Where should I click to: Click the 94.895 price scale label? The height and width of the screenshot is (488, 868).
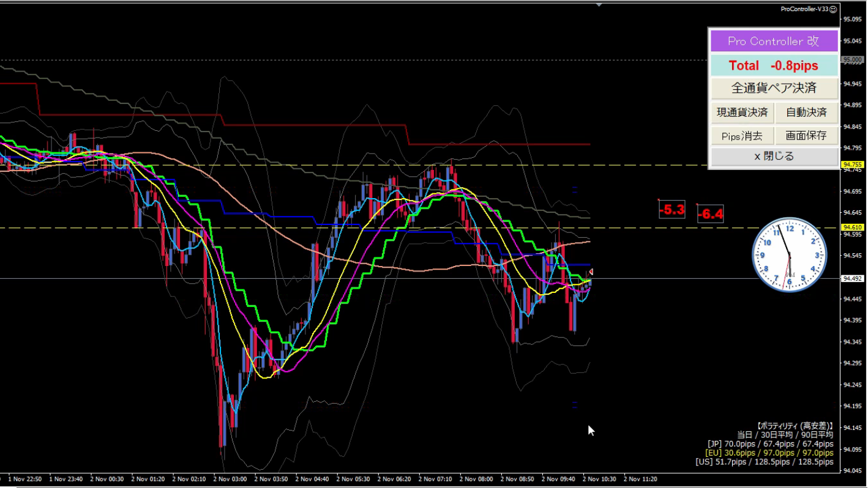852,105
